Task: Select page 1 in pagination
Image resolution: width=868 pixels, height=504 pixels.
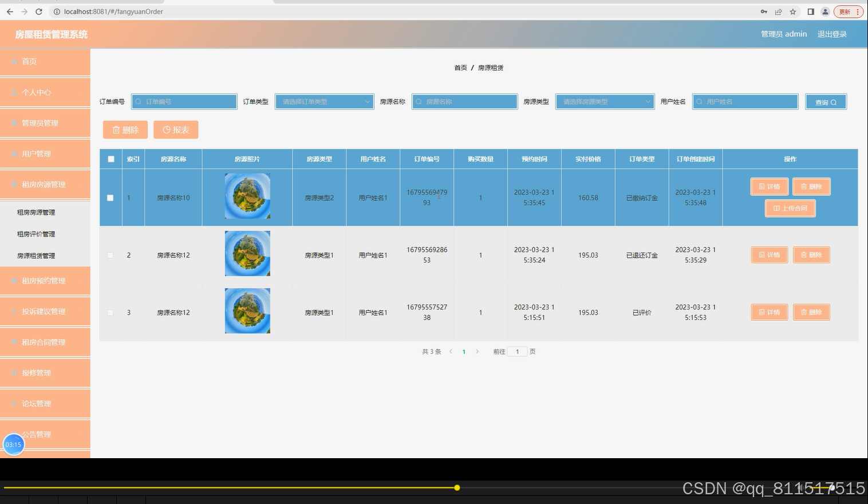Action: [464, 352]
